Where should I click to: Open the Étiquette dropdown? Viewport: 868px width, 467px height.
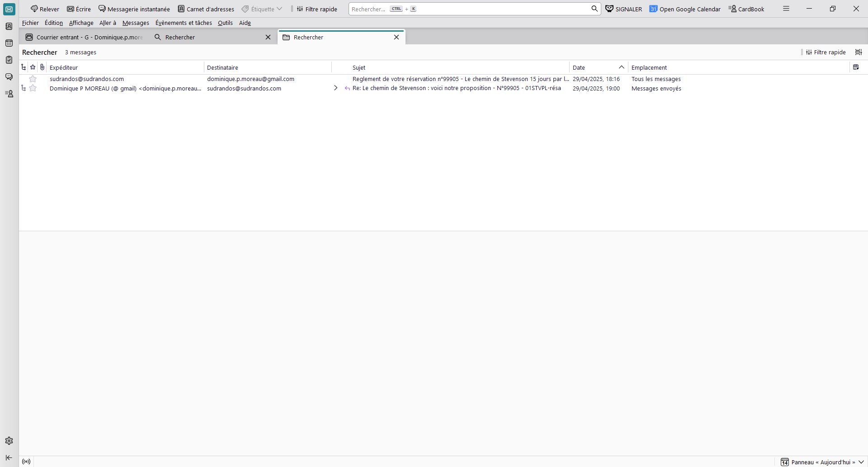click(x=262, y=9)
